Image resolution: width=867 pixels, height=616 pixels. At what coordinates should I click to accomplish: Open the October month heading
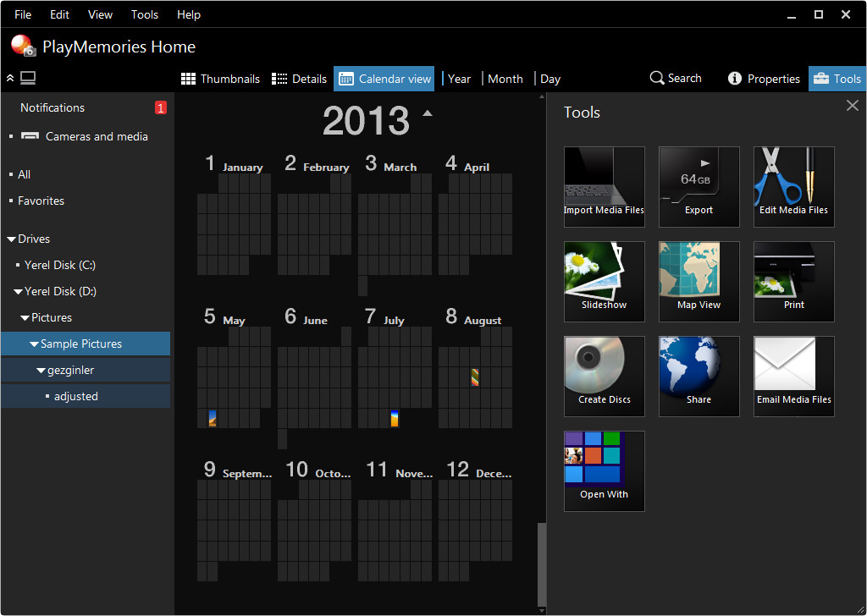(x=318, y=470)
